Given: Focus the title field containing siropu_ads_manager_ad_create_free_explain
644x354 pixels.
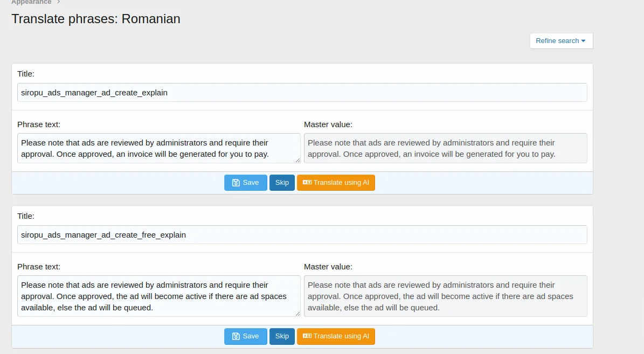Looking at the screenshot, I should coord(302,235).
